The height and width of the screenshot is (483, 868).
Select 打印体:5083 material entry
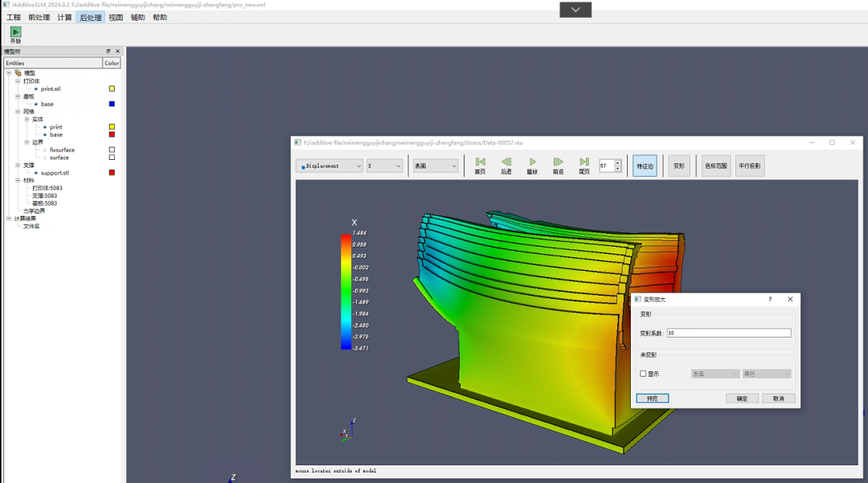(x=47, y=188)
